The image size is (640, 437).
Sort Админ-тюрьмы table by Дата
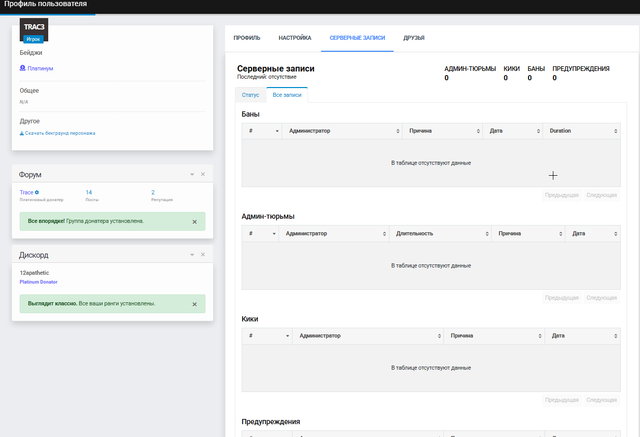click(x=593, y=233)
